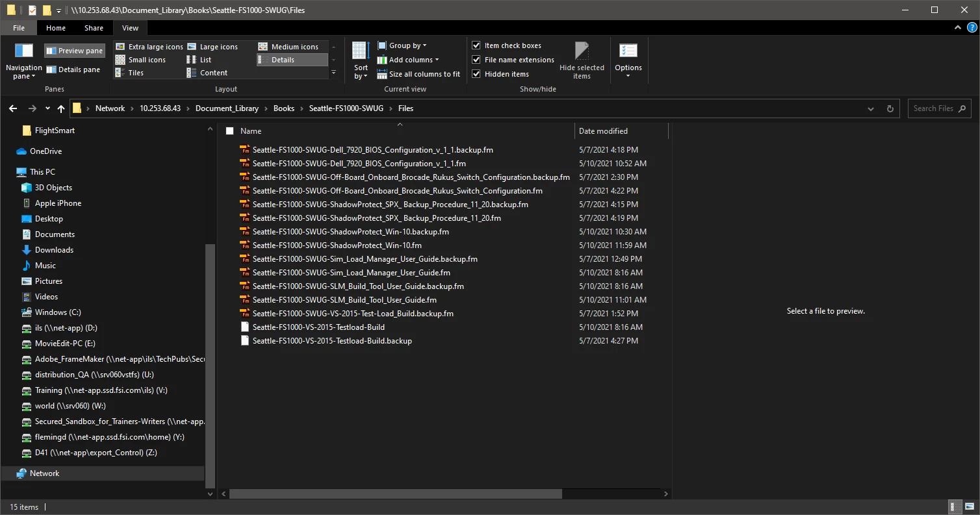Select Seattle-FS1000-SWUG-SLM_Build_Tool_User_Guide.fm file
The width and height of the screenshot is (980, 515).
(x=344, y=300)
